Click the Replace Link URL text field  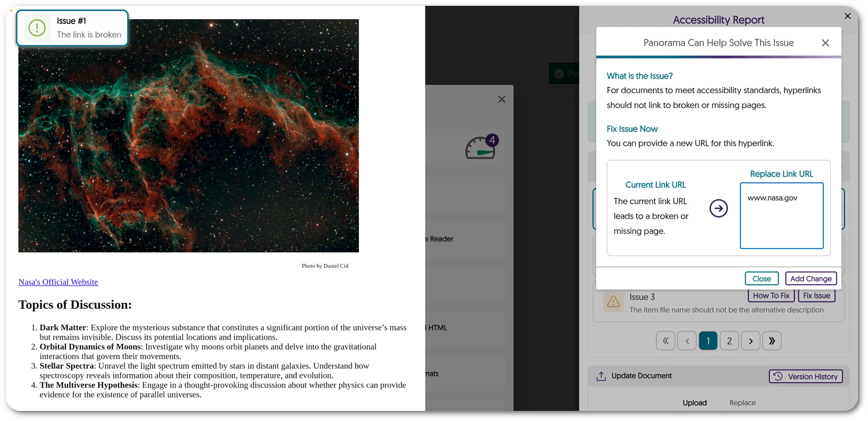[781, 216]
